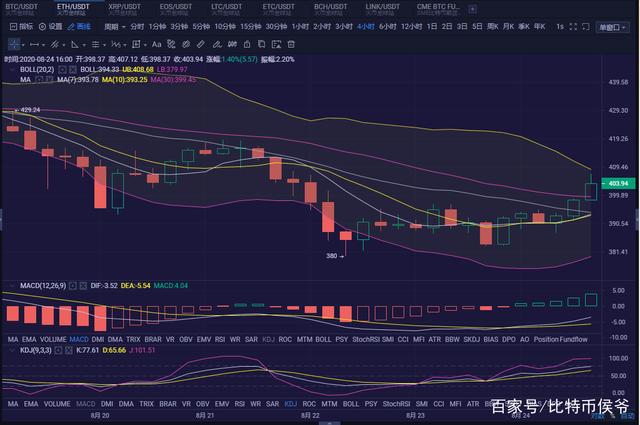Switch to the XRP/USDT tab
The width and height of the screenshot is (640, 425).
pyautogui.click(x=124, y=9)
